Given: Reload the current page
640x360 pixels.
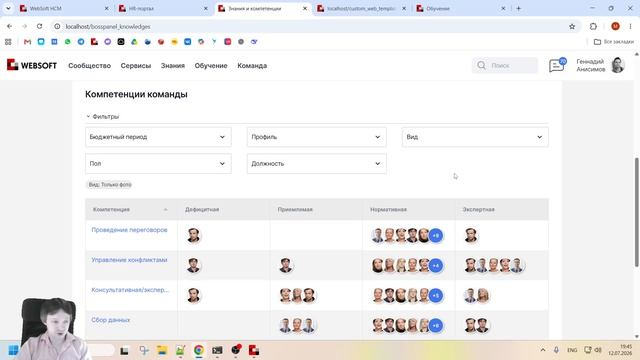Looking at the screenshot, I should click(x=39, y=26).
